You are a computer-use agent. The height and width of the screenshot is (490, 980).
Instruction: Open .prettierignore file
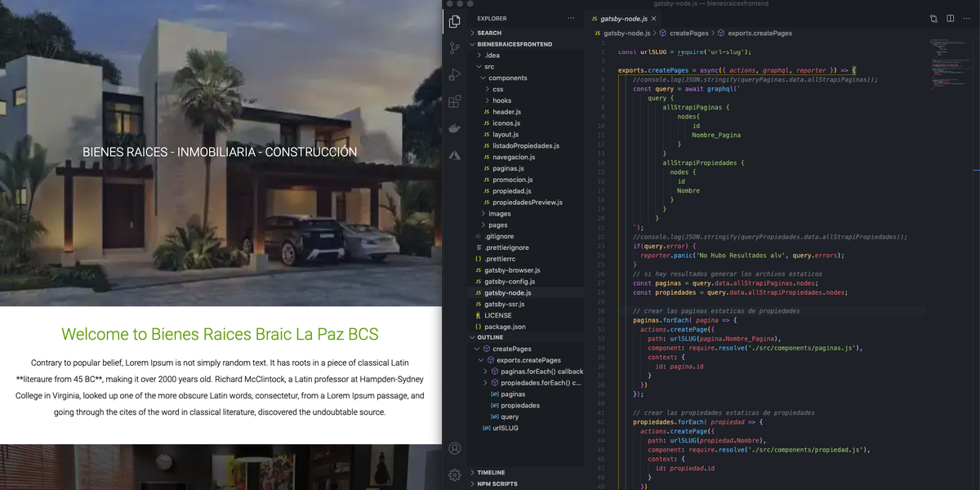tap(528, 247)
